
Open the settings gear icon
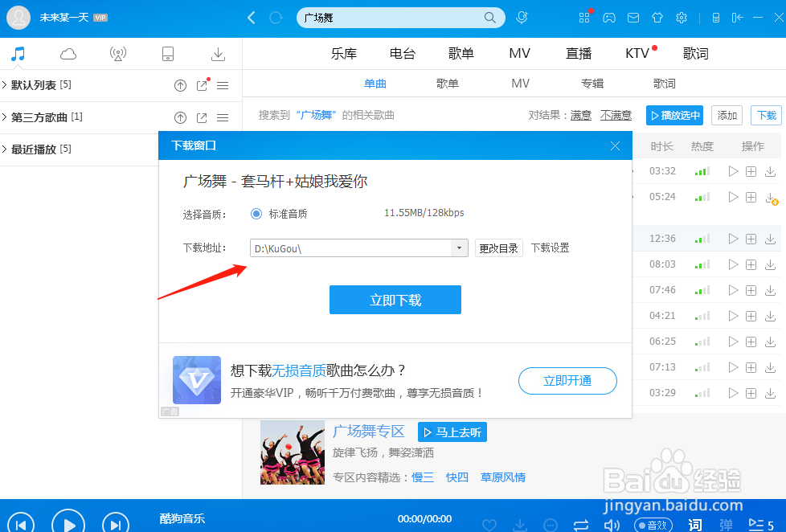coord(682,18)
